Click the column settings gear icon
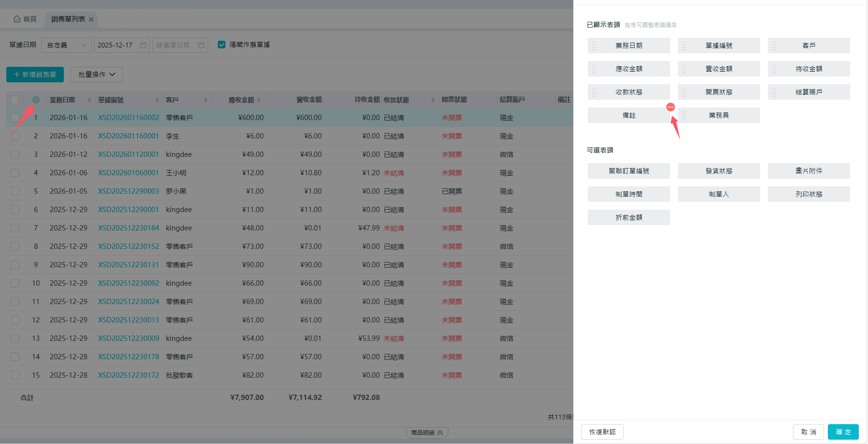Screen dimensions: 868x444 36,100
